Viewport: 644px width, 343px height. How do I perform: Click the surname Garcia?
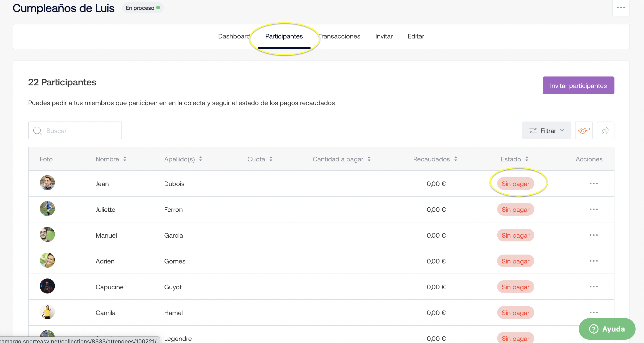(174, 235)
